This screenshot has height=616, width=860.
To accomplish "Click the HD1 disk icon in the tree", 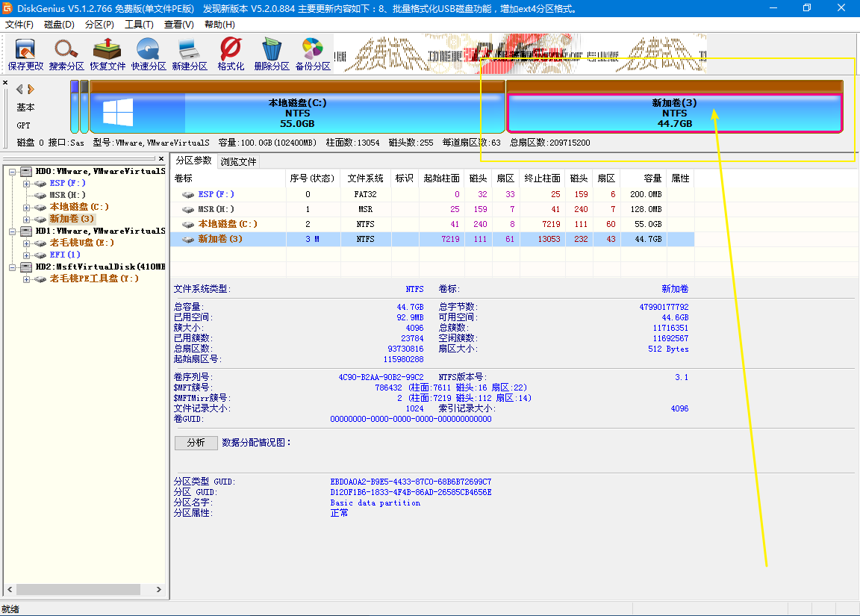I will point(26,231).
